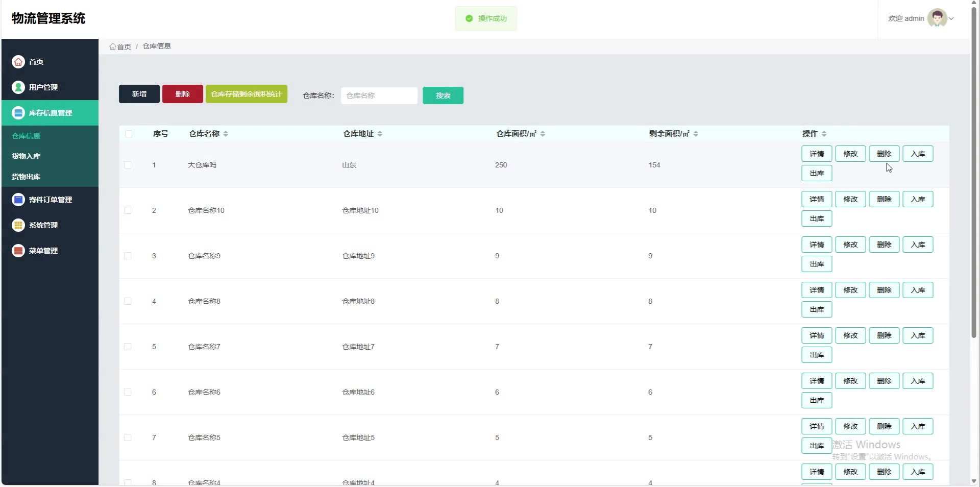Sort by 剩余面积 column sort arrows
Screen dimensions: 980x487
(696, 134)
